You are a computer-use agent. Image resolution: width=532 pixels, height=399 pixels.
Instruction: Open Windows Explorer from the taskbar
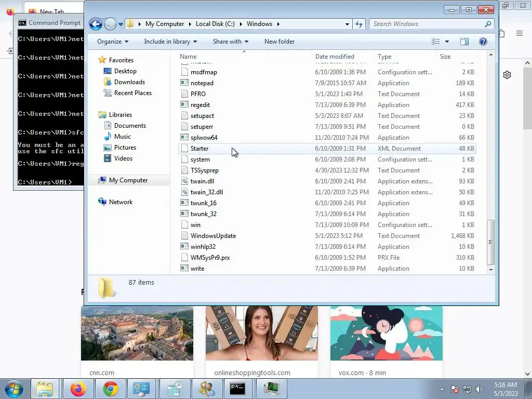[45, 389]
